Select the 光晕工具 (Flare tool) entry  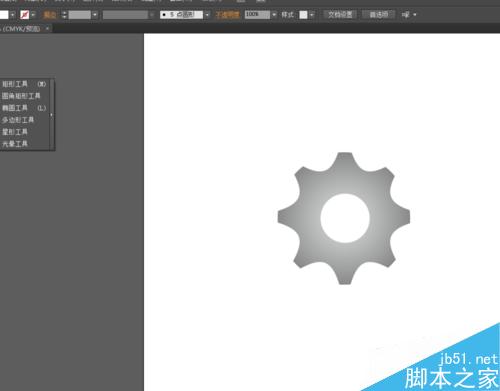(25, 144)
